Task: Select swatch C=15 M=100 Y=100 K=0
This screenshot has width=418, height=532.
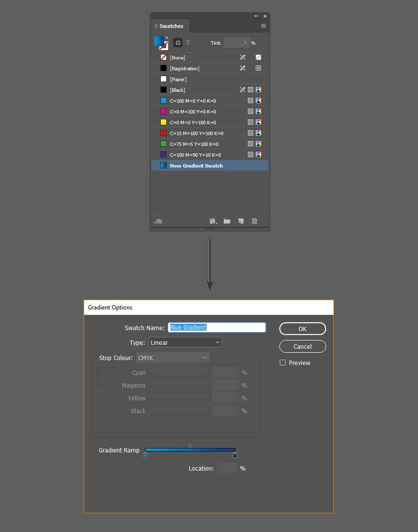Action: click(210, 133)
